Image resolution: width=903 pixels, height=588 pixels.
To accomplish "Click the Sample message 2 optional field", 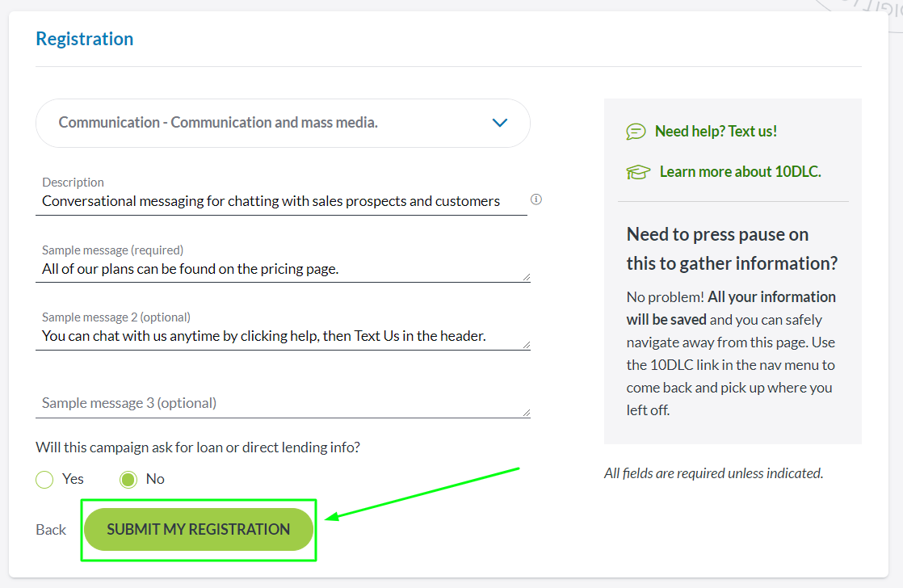I will (x=283, y=335).
